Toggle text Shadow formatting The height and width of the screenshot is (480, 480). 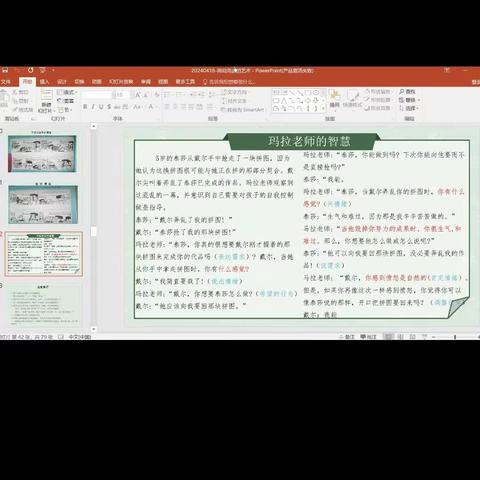point(109,107)
